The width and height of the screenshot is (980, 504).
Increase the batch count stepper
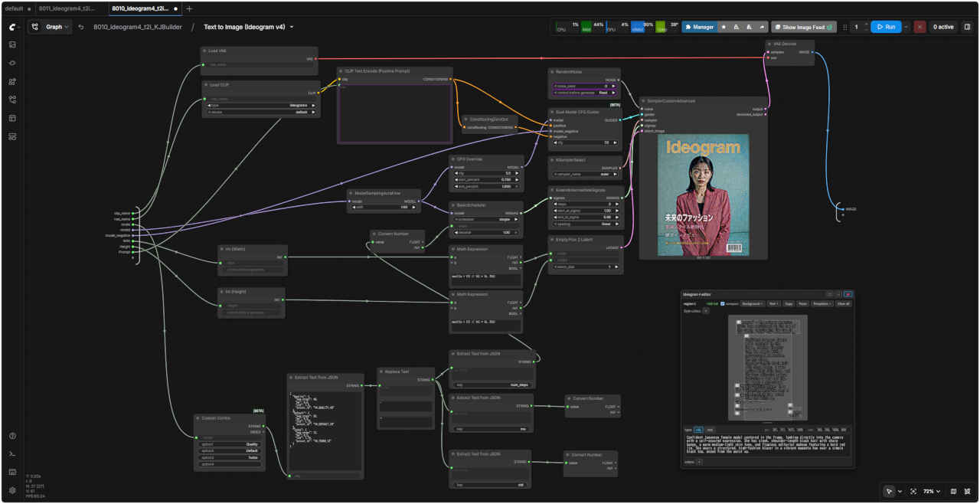866,24
